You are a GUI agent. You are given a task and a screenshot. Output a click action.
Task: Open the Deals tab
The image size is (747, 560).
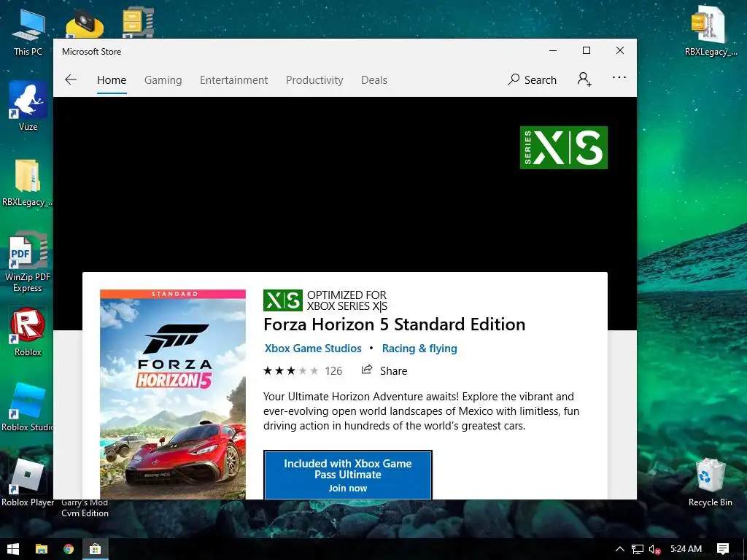click(374, 80)
